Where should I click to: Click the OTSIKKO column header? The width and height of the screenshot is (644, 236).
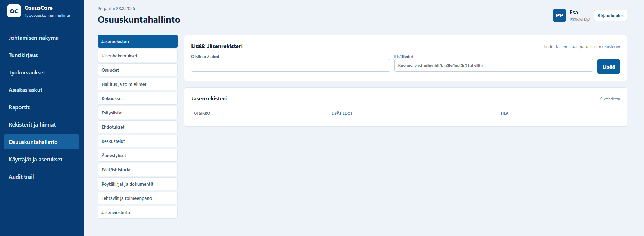pos(202,113)
